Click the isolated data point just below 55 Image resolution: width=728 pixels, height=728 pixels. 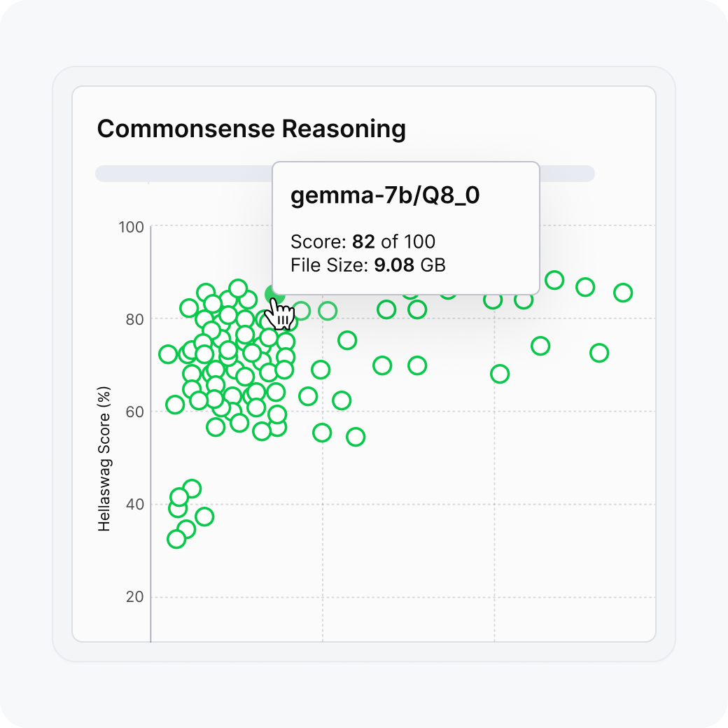pyautogui.click(x=356, y=437)
